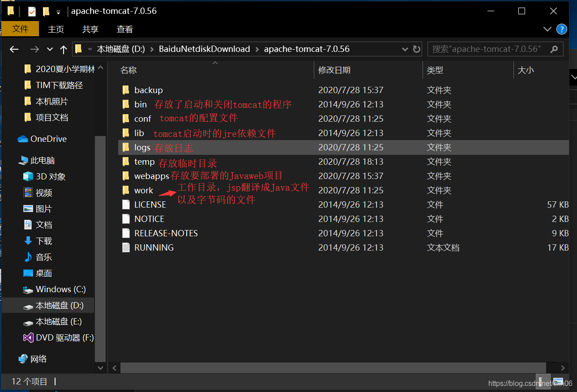Sort by the 名称 column header
This screenshot has height=392, width=577.
click(128, 70)
